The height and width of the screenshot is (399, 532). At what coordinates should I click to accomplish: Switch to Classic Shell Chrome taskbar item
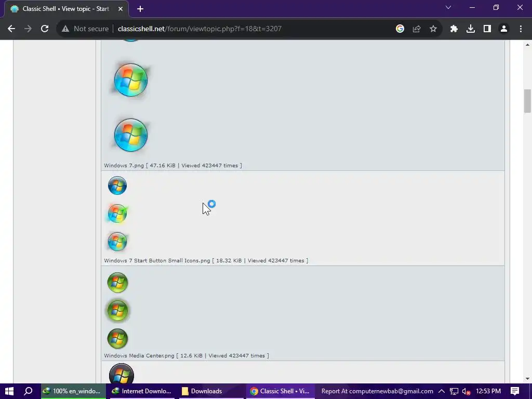[x=280, y=391]
